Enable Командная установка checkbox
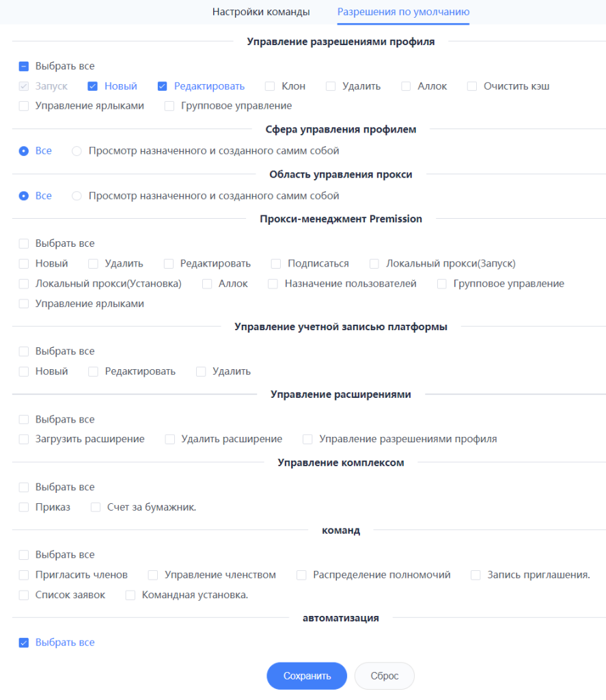Screen dimensions: 606x700 (x=130, y=595)
